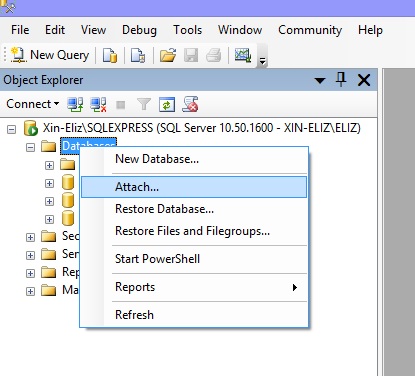Choose Restore Database... from context menu

(194, 209)
